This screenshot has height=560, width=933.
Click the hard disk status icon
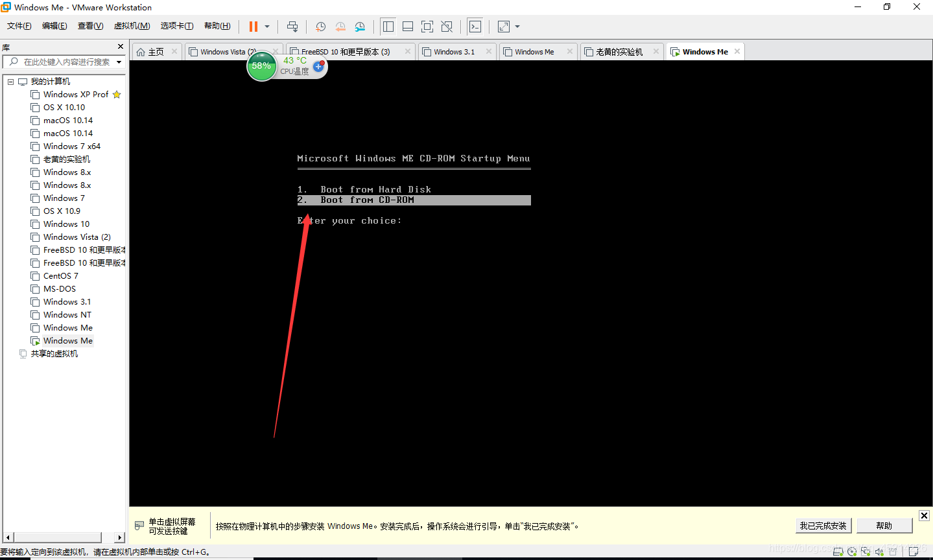(x=838, y=552)
